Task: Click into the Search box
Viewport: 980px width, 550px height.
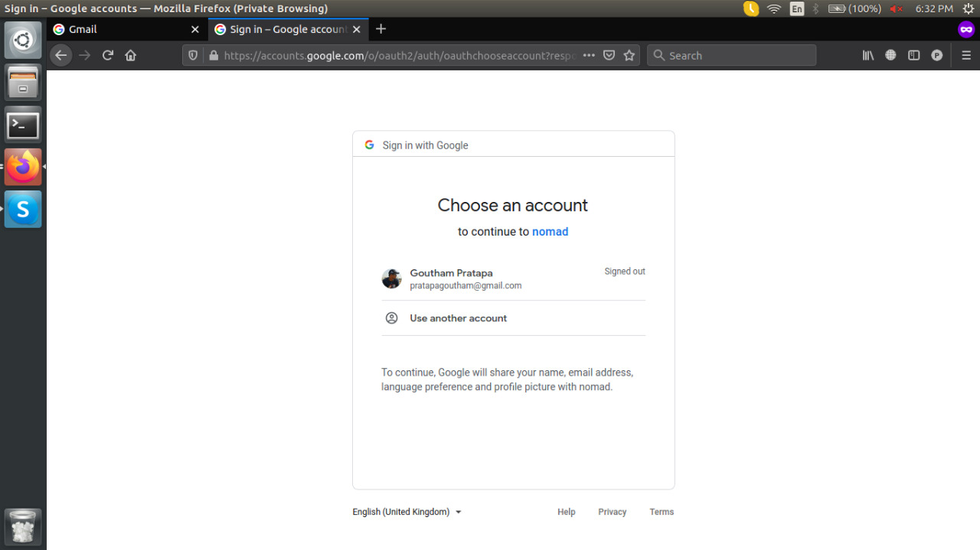Action: click(x=731, y=55)
